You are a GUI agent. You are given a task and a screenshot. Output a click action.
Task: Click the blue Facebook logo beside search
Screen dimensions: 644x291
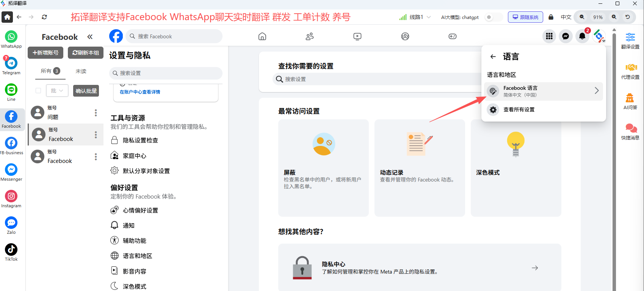116,36
